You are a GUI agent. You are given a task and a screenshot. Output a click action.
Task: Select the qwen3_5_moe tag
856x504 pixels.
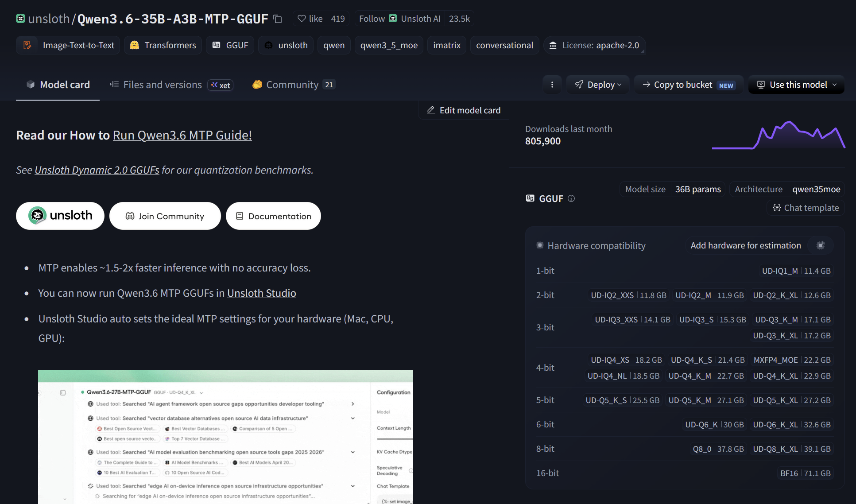click(x=389, y=45)
